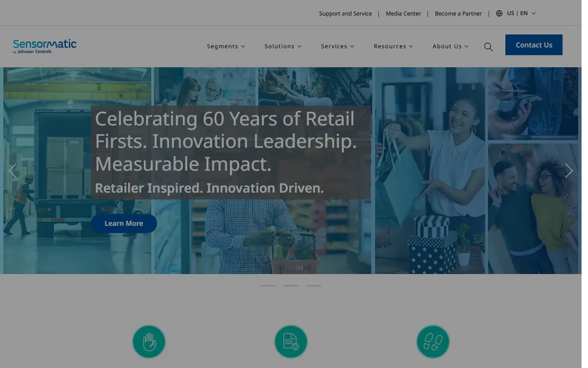Expand the Services menu

[x=337, y=46]
